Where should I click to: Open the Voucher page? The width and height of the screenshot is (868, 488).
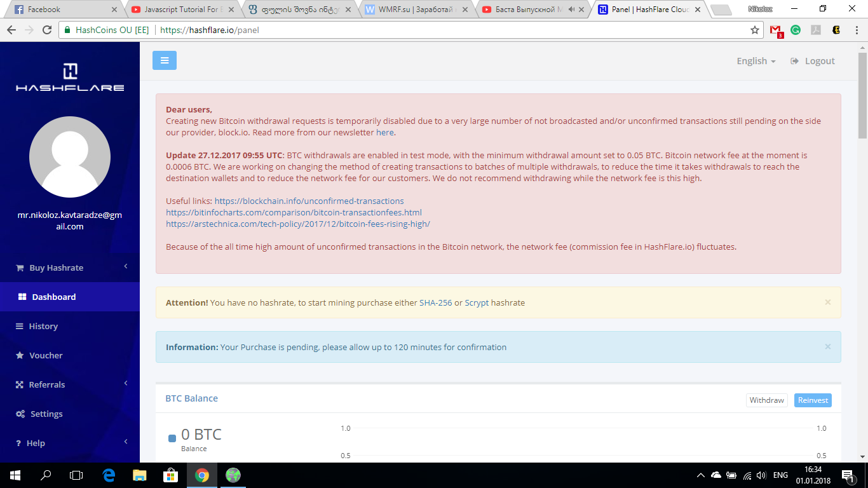[39, 355]
